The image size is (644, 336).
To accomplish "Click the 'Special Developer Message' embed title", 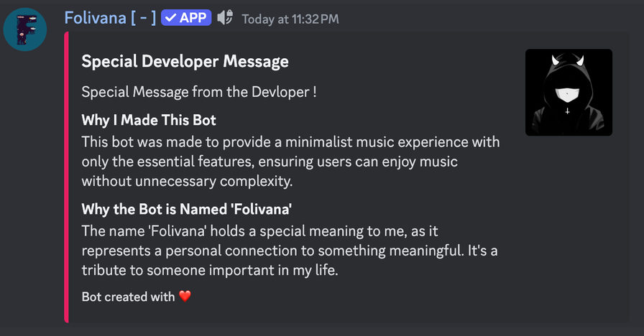I will tap(185, 62).
